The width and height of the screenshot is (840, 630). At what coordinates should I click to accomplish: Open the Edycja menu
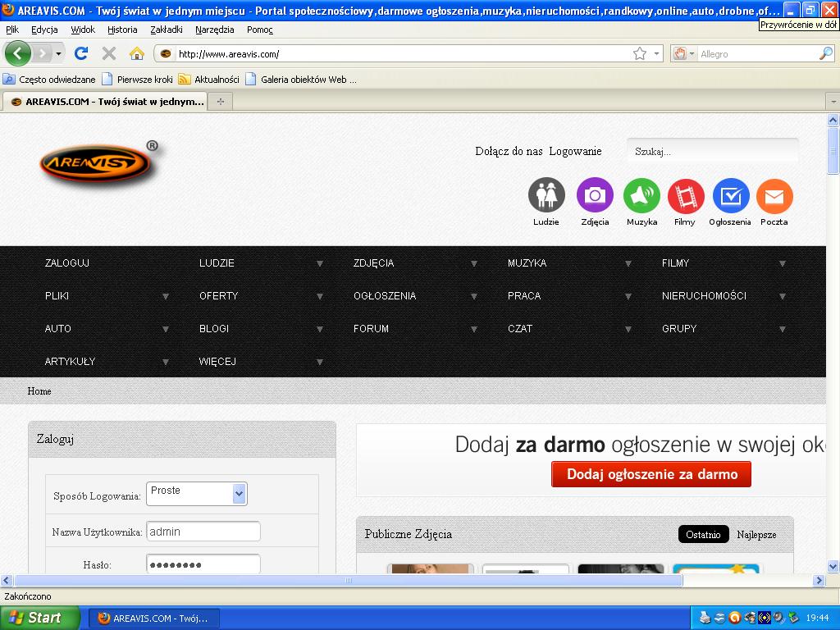point(44,30)
